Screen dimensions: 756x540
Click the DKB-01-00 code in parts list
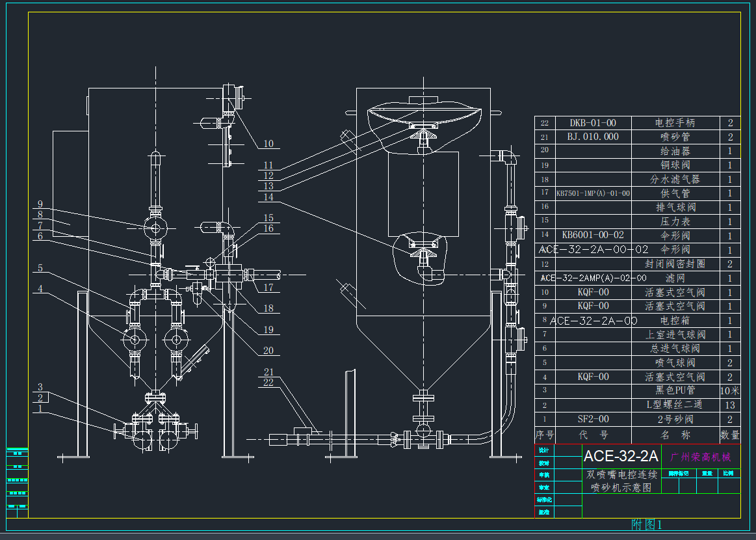coord(592,123)
